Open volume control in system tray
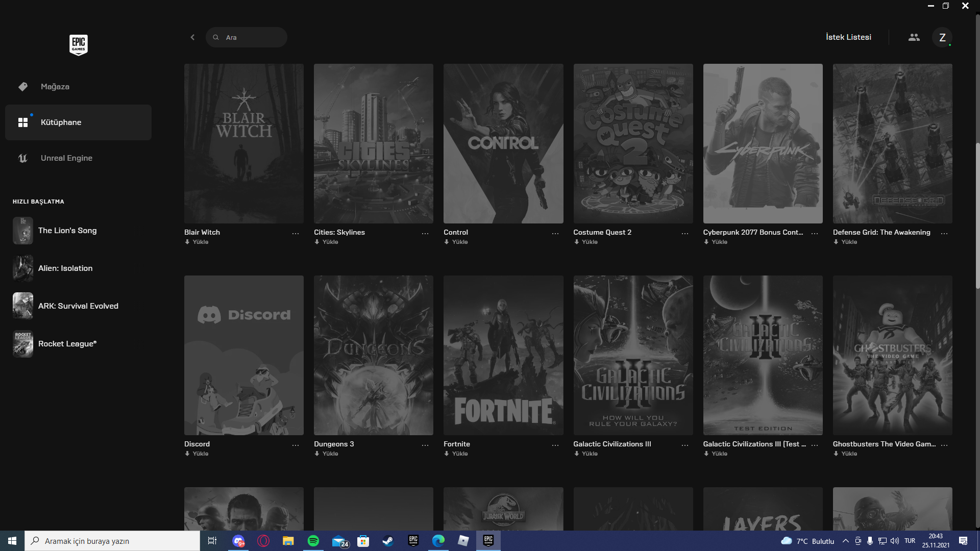The image size is (980, 551). 894,541
